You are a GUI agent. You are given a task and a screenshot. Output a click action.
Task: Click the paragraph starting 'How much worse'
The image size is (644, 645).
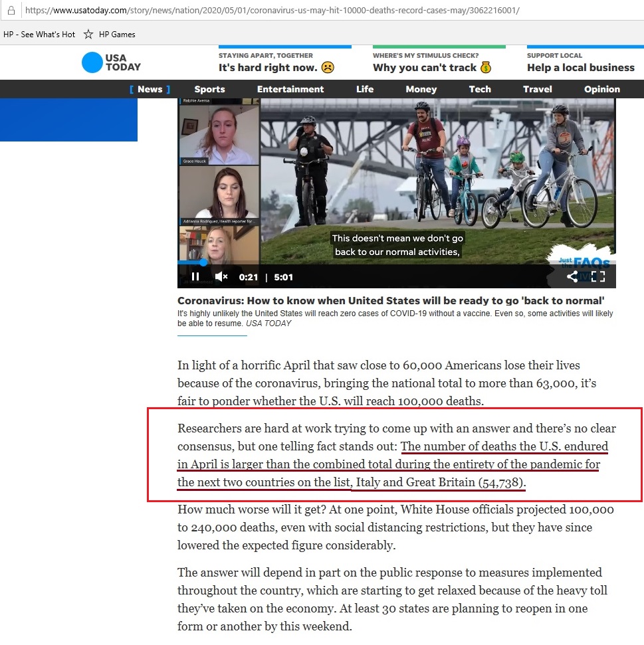pyautogui.click(x=395, y=527)
